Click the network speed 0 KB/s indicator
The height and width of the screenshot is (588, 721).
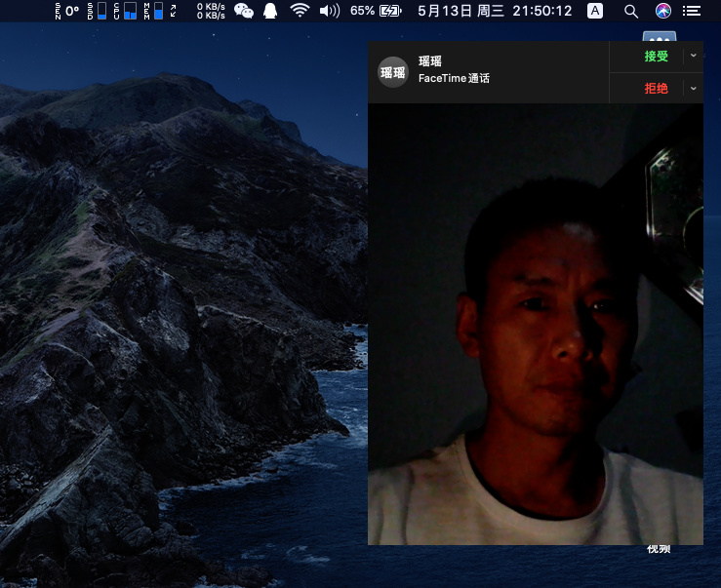coord(211,11)
